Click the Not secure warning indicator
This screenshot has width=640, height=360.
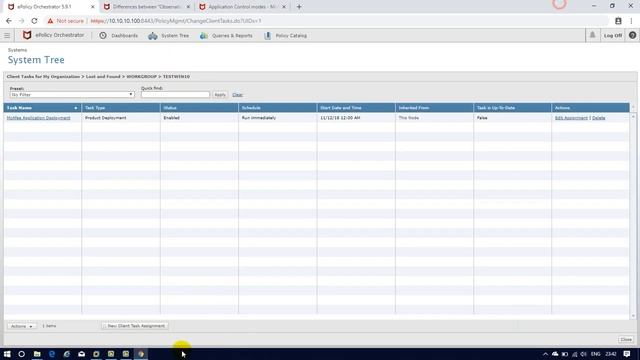(x=65, y=21)
